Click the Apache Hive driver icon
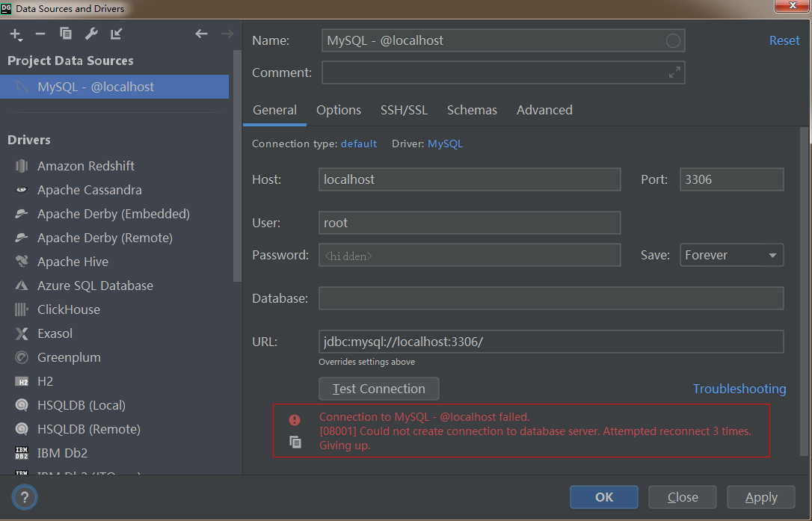This screenshot has width=812, height=521. (22, 262)
